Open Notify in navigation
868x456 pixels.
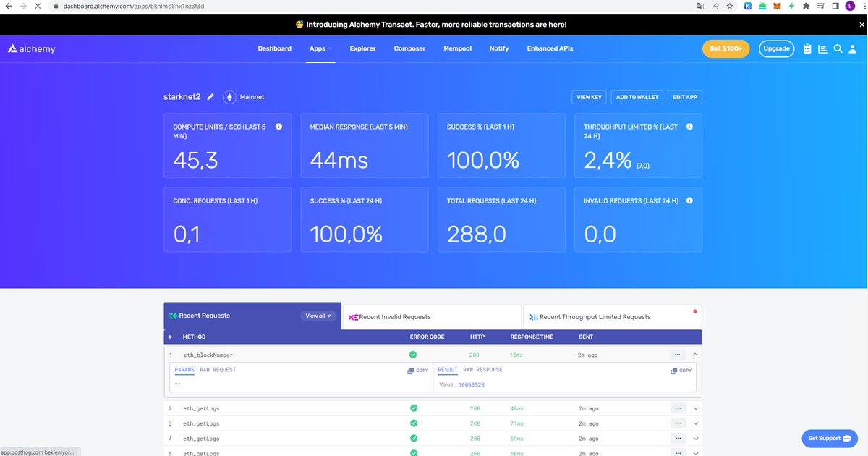[x=499, y=48]
